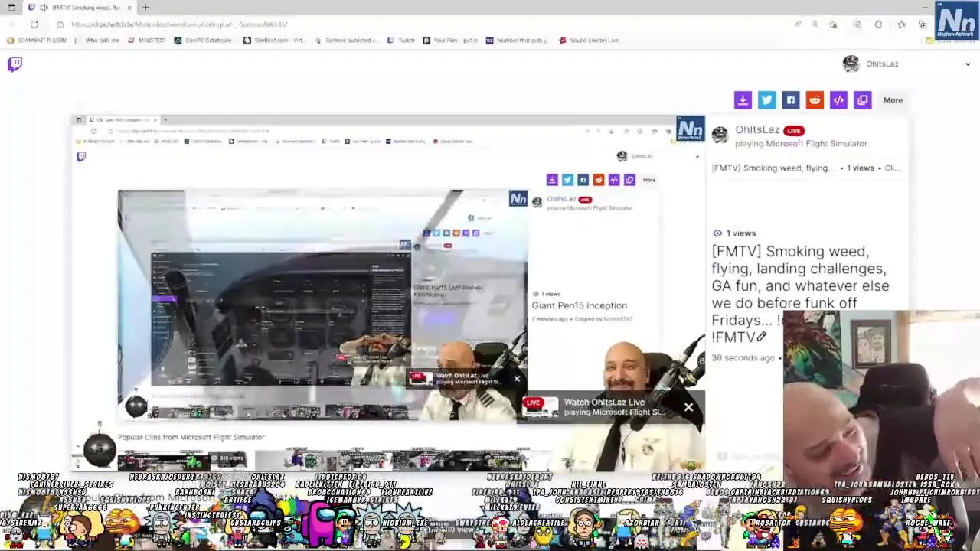
Task: Click the '1 views' eye counter
Action: coord(734,233)
